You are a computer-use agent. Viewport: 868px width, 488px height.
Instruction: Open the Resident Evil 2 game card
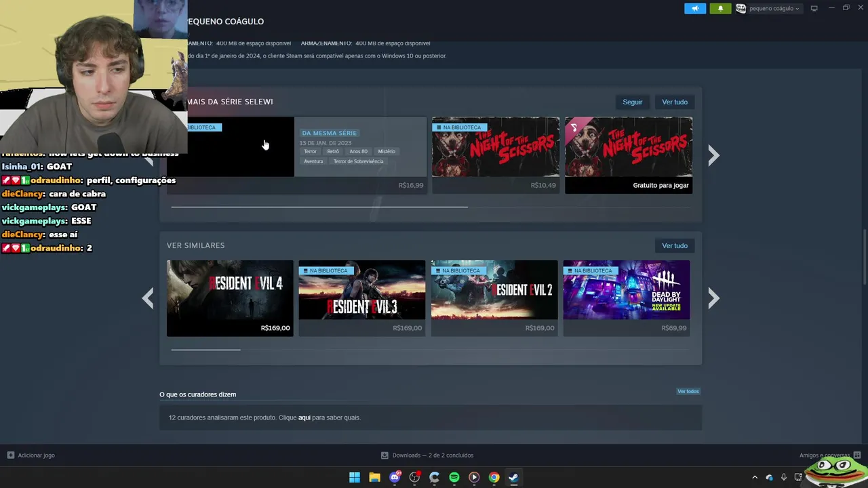click(494, 298)
